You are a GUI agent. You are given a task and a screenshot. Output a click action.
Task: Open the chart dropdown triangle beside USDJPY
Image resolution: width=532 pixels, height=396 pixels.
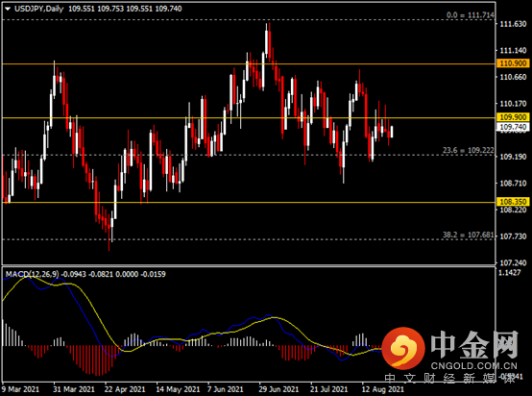8,9
